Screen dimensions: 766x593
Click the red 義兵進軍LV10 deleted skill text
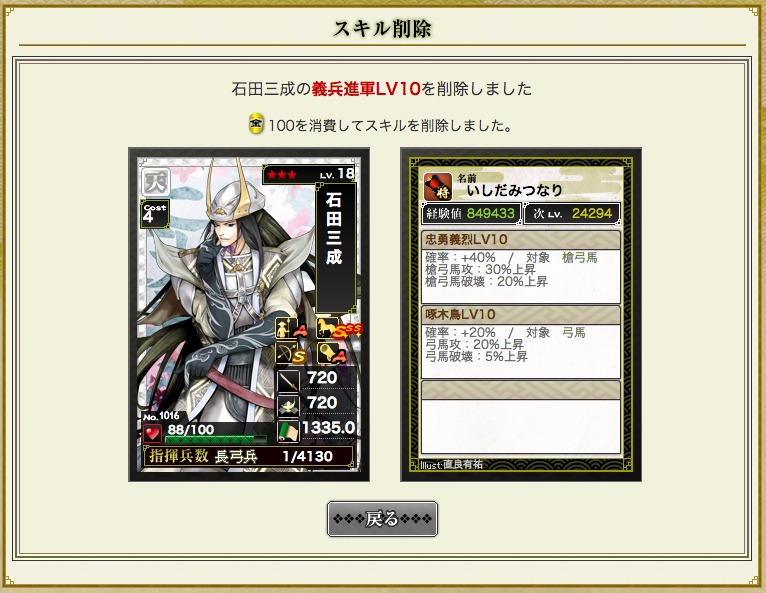[366, 89]
